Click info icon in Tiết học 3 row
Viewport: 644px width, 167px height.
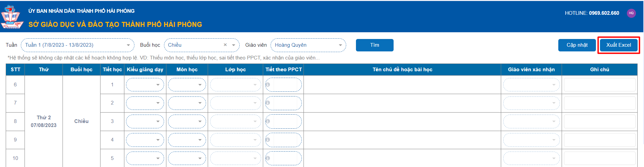point(268,121)
